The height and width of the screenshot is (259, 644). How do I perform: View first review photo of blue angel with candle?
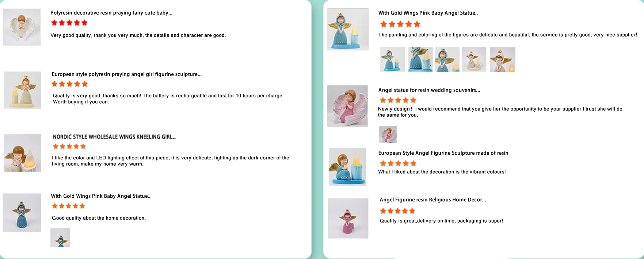tap(392, 59)
